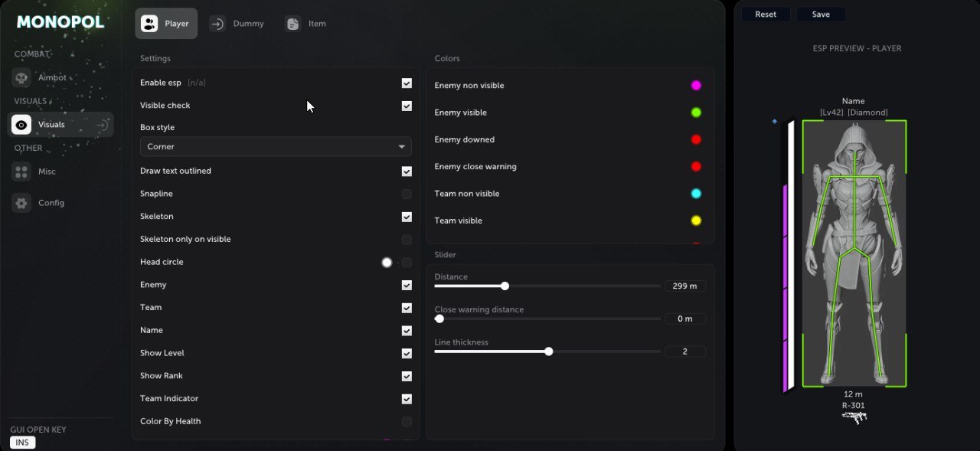Open the Box style Corner dropdown
980x451 pixels.
[x=276, y=146]
